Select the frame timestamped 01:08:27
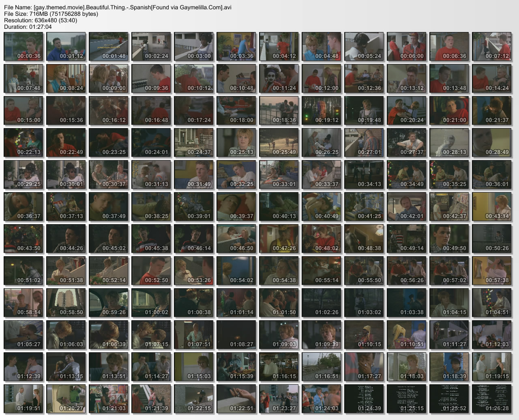The height and width of the screenshot is (420, 519). pyautogui.click(x=236, y=335)
